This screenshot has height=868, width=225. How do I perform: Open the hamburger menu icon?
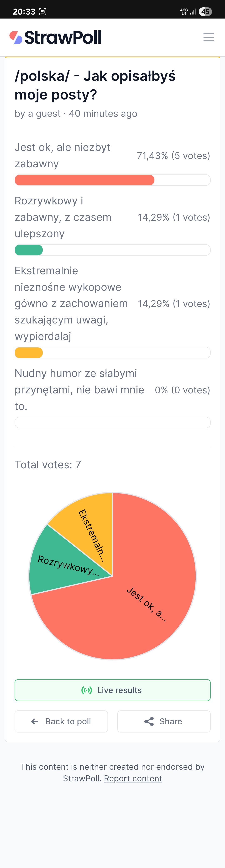tap(209, 37)
